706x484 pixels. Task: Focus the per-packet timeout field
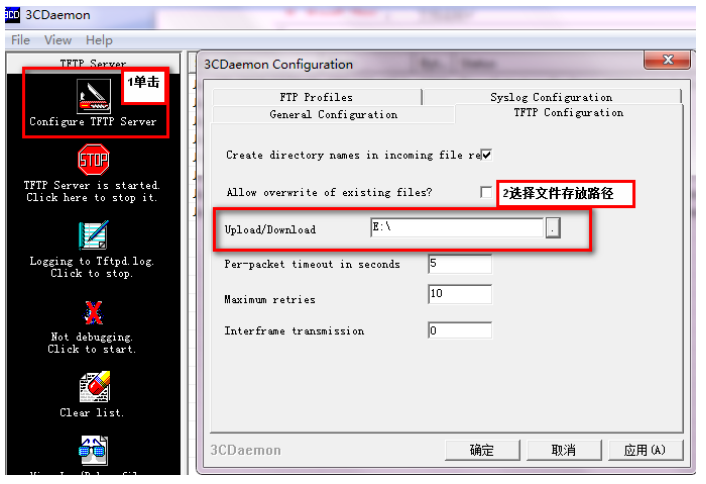(x=460, y=264)
